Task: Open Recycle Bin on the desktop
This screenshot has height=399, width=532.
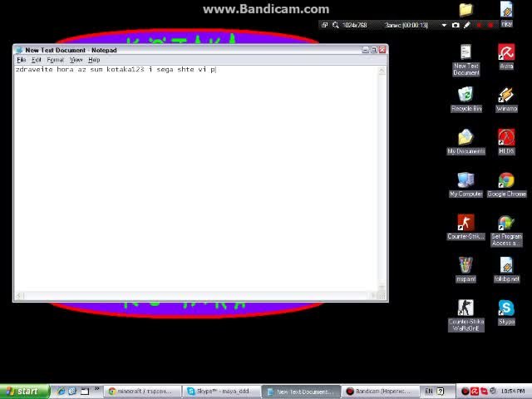Action: tap(465, 97)
